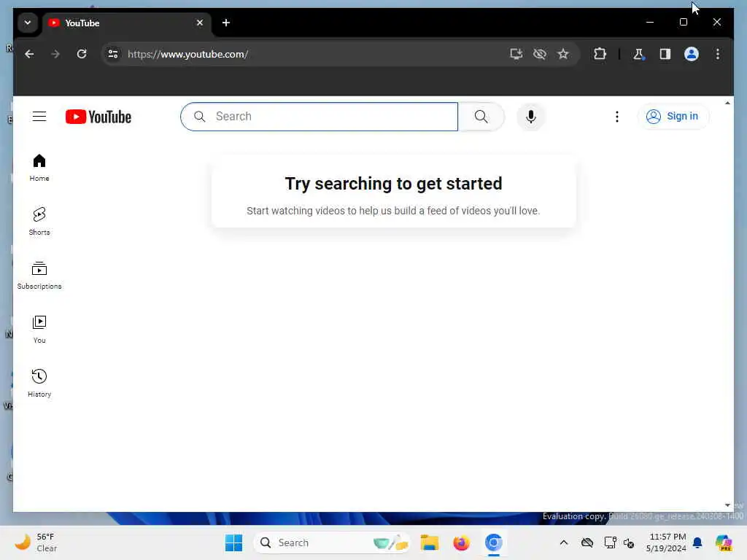Toggle the Chrome side panel
747x560 pixels.
click(665, 54)
